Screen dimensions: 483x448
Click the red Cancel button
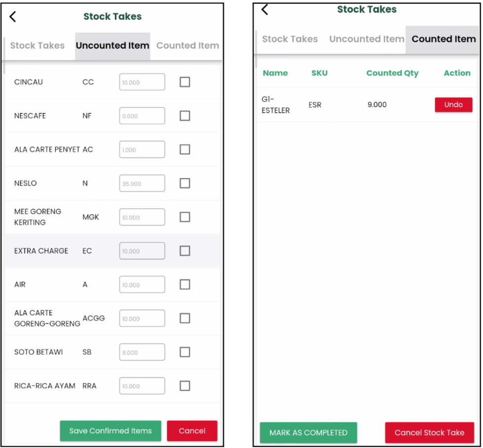coord(192,431)
